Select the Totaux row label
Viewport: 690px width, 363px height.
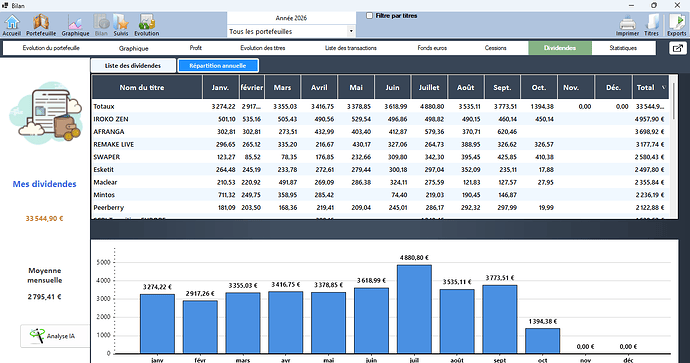coord(104,106)
